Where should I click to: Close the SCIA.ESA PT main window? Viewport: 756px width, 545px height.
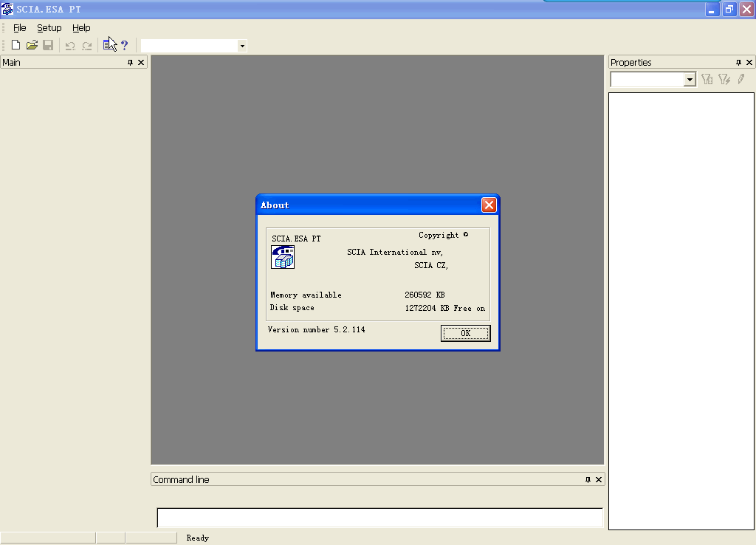tap(747, 9)
